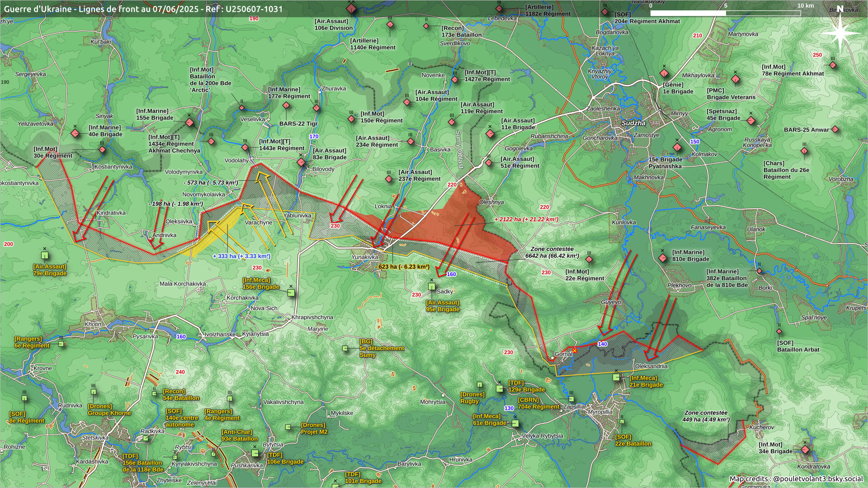Click the orange X marker near Gornal
The image size is (868, 488).
pos(575,350)
